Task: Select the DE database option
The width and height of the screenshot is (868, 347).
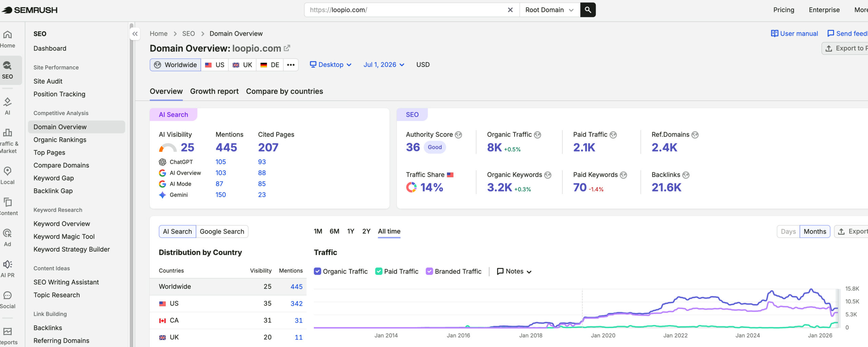Action: pos(270,65)
